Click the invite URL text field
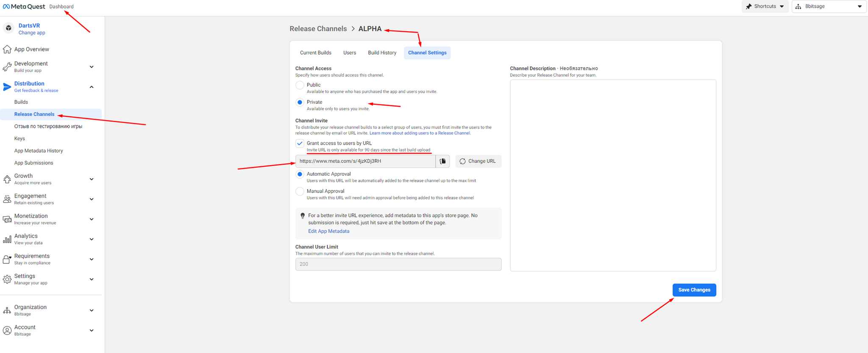 (365, 161)
